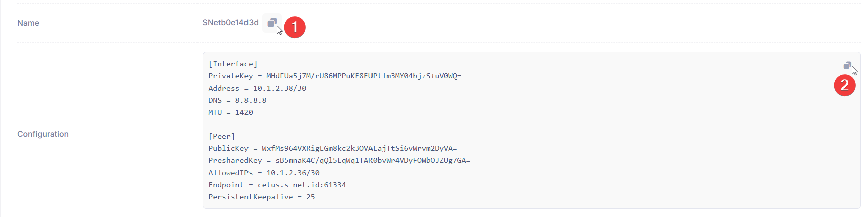
Task: Click the PublicKey value starting WxfMs964
Action: coord(359,148)
